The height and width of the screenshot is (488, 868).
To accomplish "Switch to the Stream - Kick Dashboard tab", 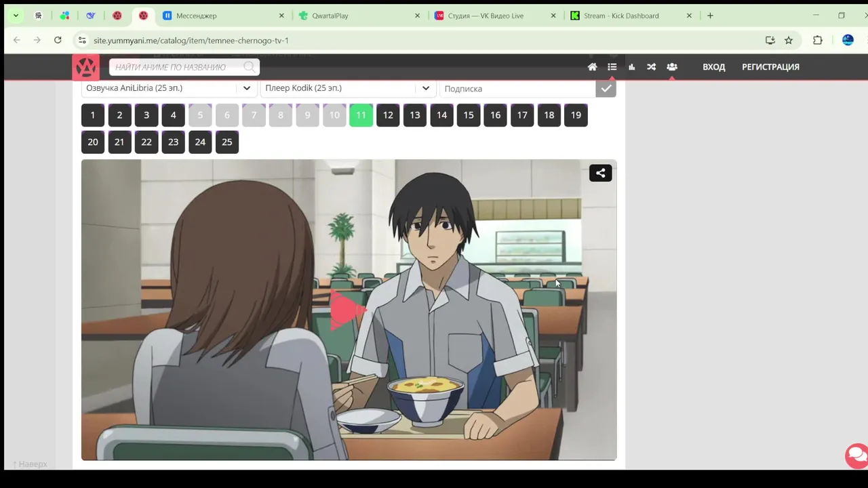I will (x=631, y=16).
